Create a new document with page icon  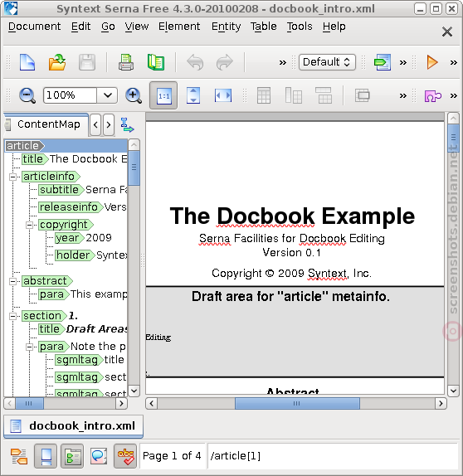[x=27, y=62]
